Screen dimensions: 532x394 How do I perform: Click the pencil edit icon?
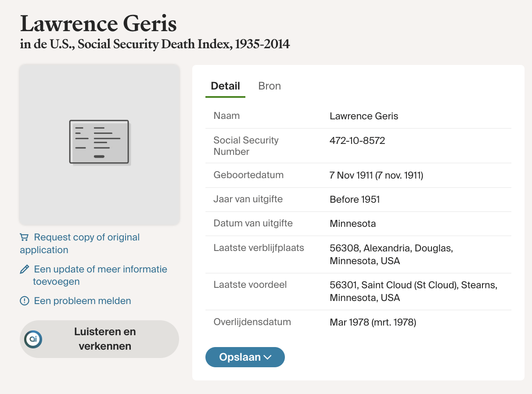25,269
